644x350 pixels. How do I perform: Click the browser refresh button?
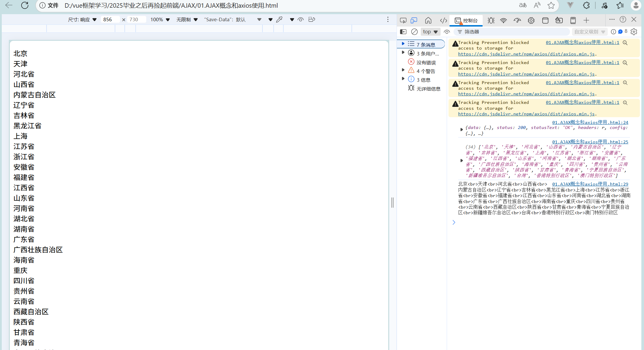(x=25, y=5)
